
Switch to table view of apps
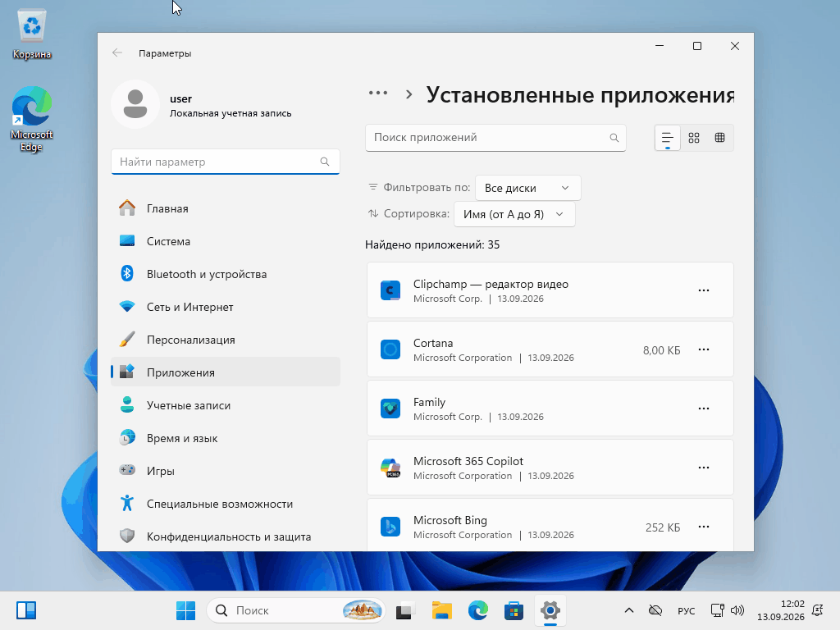point(720,138)
